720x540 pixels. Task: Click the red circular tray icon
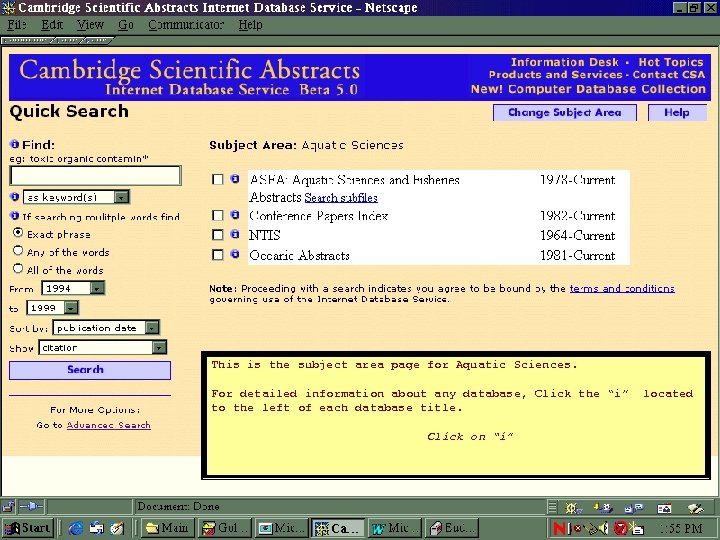[620, 528]
